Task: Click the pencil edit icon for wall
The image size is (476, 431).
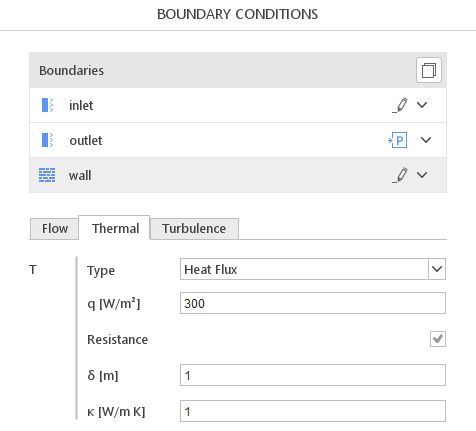Action: 400,175
